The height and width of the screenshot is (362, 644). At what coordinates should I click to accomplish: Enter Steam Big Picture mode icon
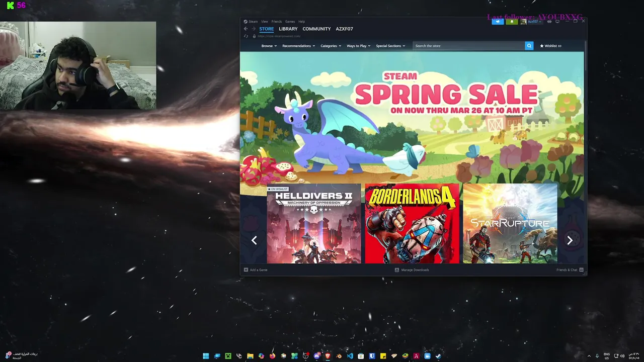point(557,22)
